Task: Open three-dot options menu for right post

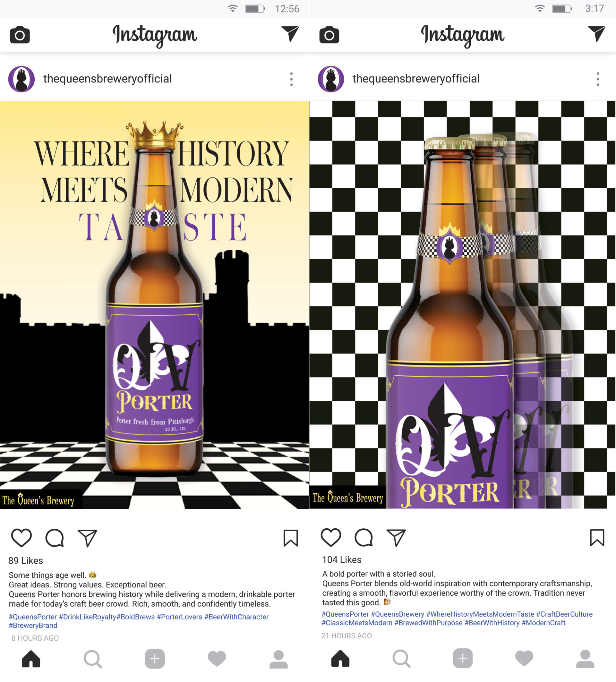Action: 598,79
